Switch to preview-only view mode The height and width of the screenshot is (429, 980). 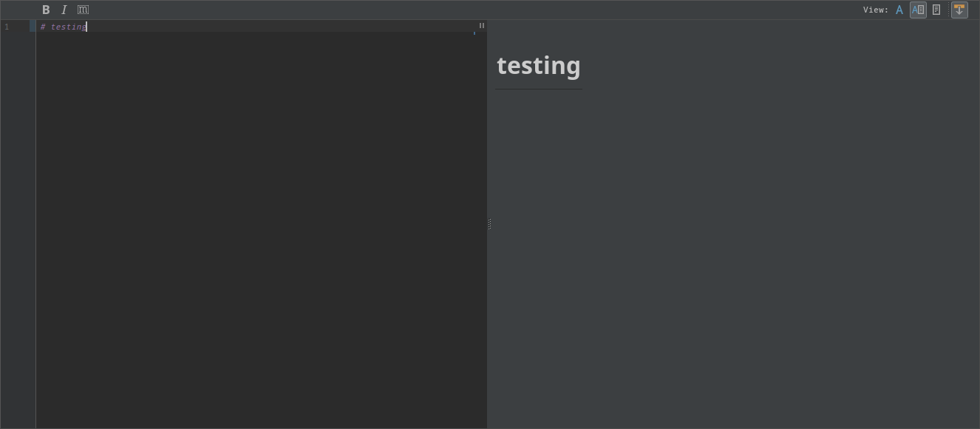click(x=936, y=10)
